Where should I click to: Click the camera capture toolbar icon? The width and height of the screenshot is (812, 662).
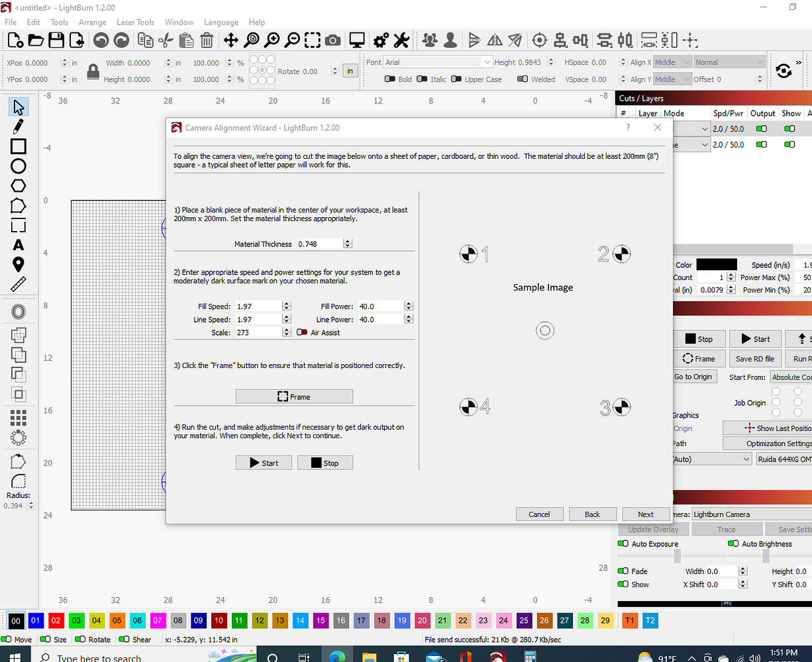(332, 41)
